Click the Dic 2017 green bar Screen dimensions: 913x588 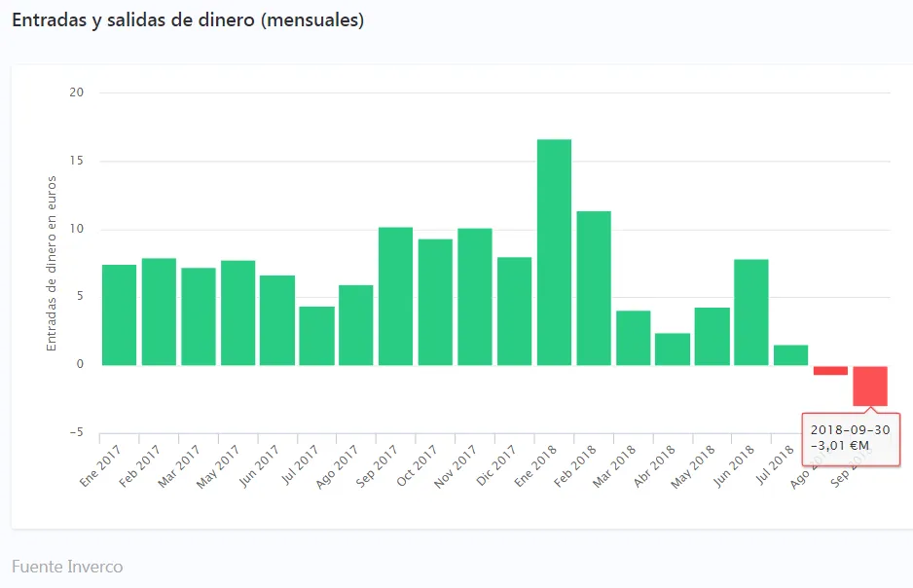point(514,311)
